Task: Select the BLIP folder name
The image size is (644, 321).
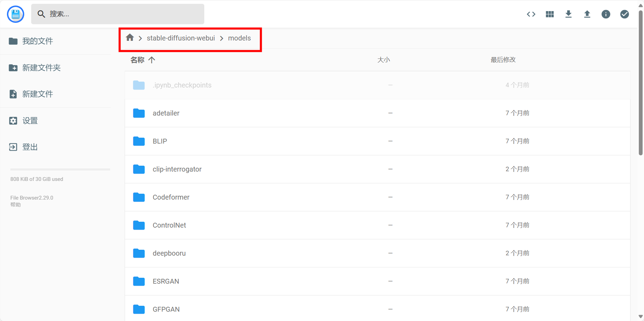Action: tap(160, 141)
